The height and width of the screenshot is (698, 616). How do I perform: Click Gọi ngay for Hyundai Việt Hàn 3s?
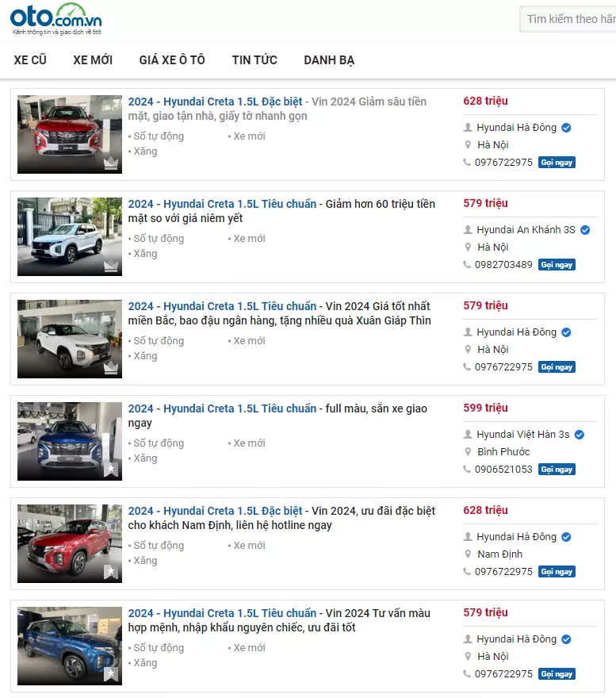tap(557, 470)
